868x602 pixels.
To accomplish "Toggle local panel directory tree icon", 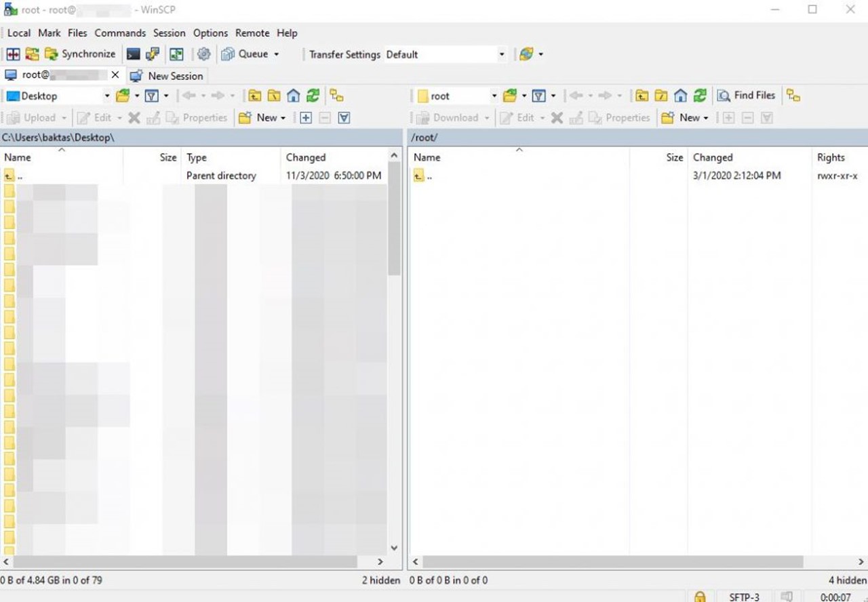I will 337,96.
